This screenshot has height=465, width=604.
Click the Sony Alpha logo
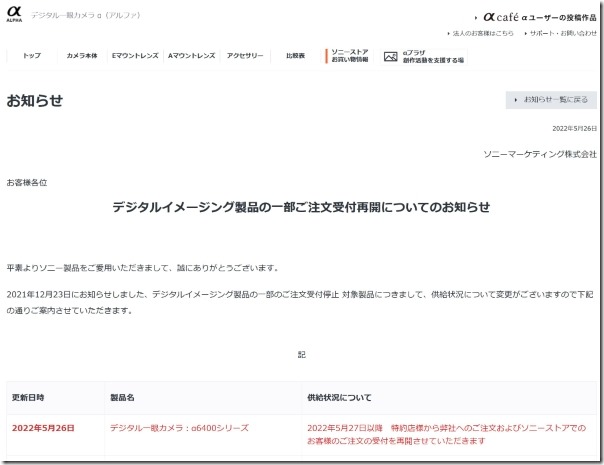click(14, 14)
